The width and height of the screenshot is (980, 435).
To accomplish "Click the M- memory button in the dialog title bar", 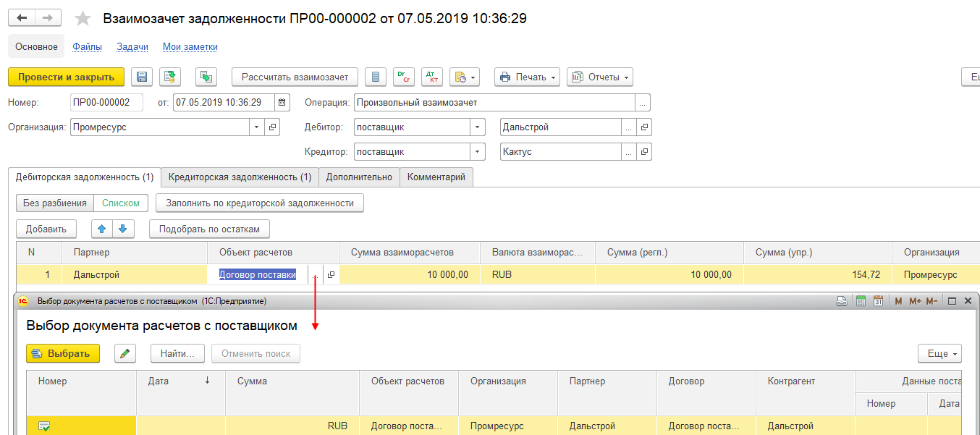I will (932, 300).
